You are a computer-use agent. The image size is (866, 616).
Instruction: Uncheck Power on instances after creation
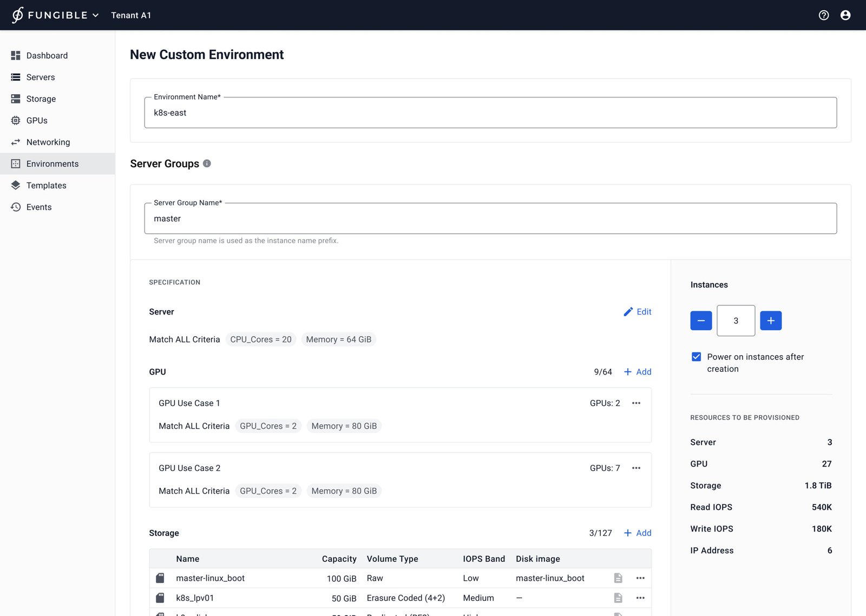[696, 357]
